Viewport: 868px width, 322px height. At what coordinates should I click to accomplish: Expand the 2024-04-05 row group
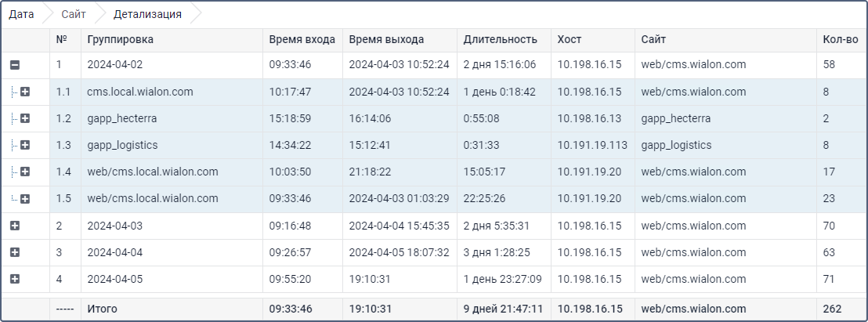tap(14, 279)
